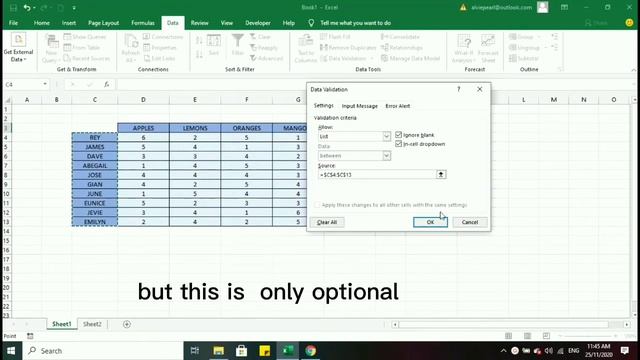Click the Source input field
This screenshot has width=640, height=360.
click(x=377, y=175)
